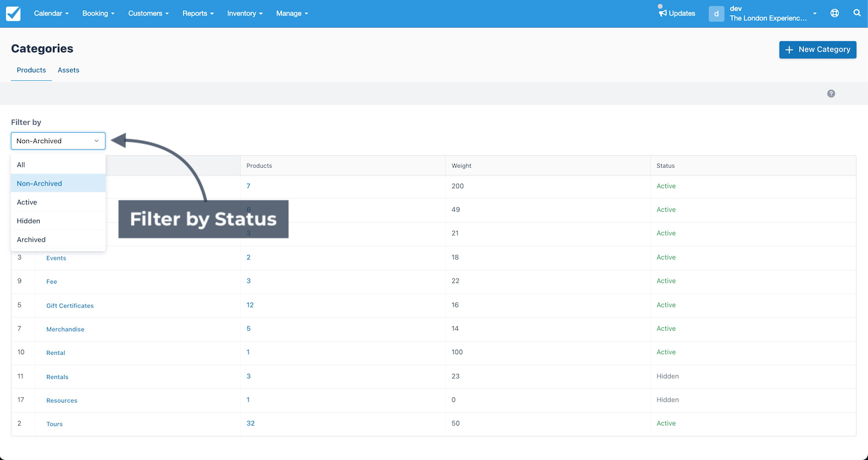Switch to the Assets tab

(69, 70)
